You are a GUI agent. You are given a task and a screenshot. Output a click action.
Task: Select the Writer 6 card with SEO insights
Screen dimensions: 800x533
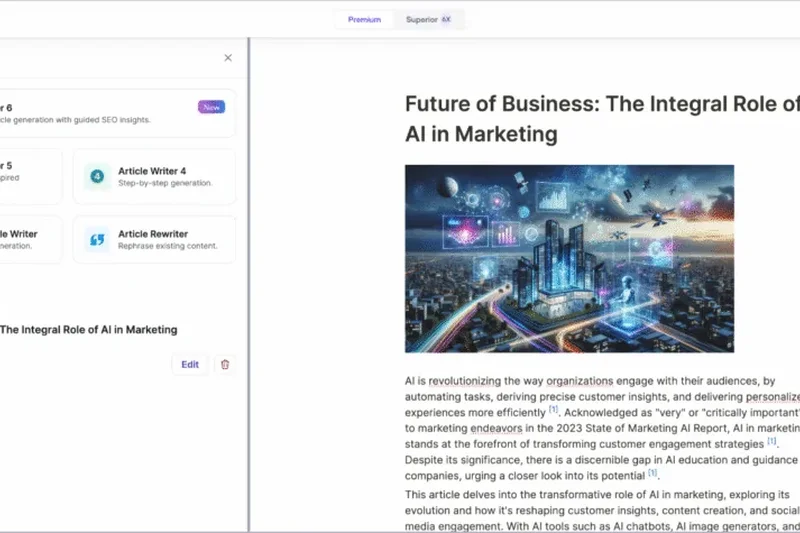(x=117, y=113)
